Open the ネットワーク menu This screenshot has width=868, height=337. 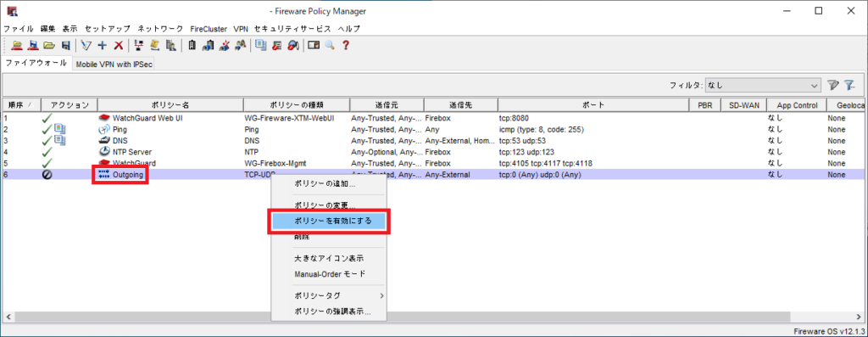(x=160, y=28)
